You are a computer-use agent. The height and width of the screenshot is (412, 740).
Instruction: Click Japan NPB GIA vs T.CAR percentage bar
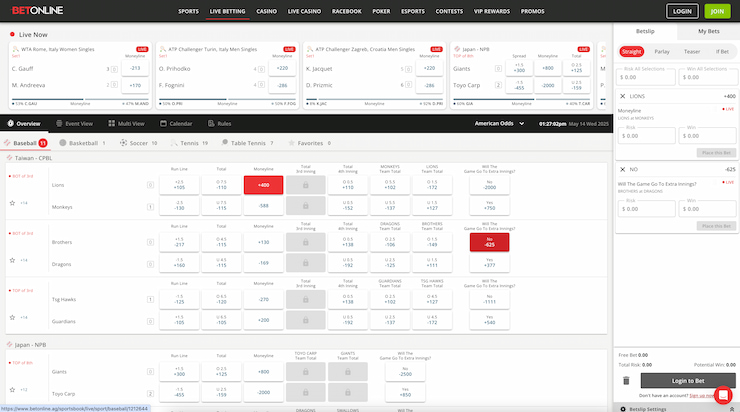[521, 101]
